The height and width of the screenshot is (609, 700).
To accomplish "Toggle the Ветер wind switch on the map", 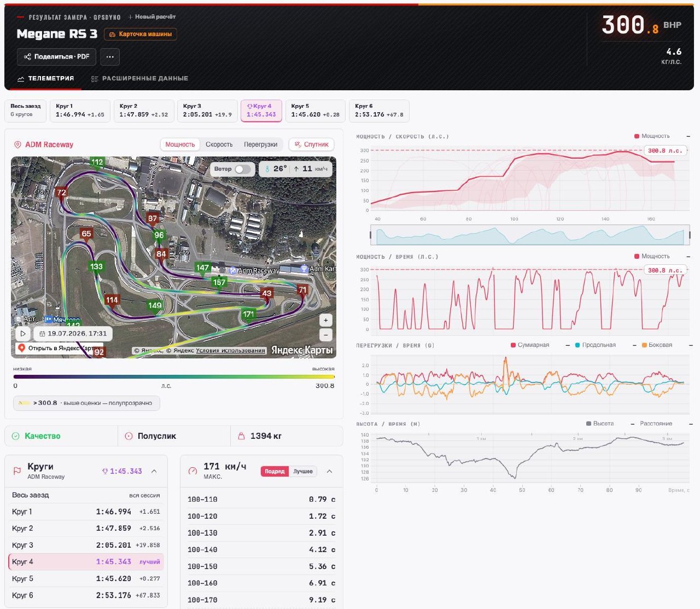I will coord(243,169).
